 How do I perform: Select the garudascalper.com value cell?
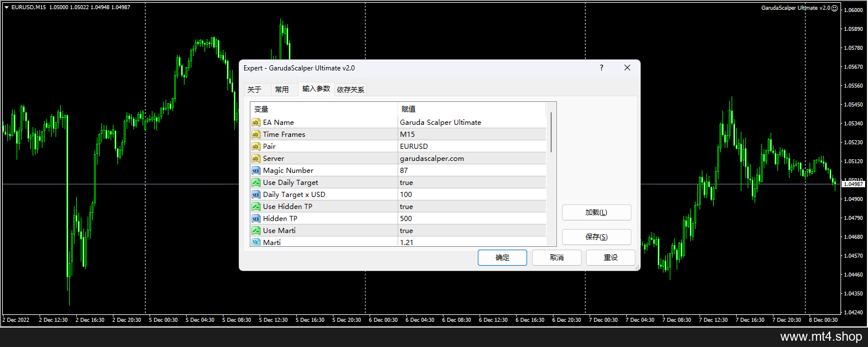pyautogui.click(x=472, y=159)
